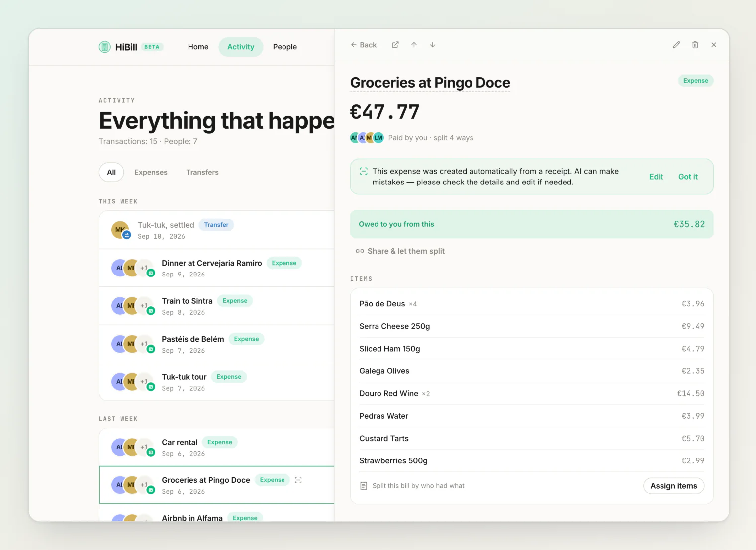
Task: Close the expense detail panel
Action: (714, 45)
